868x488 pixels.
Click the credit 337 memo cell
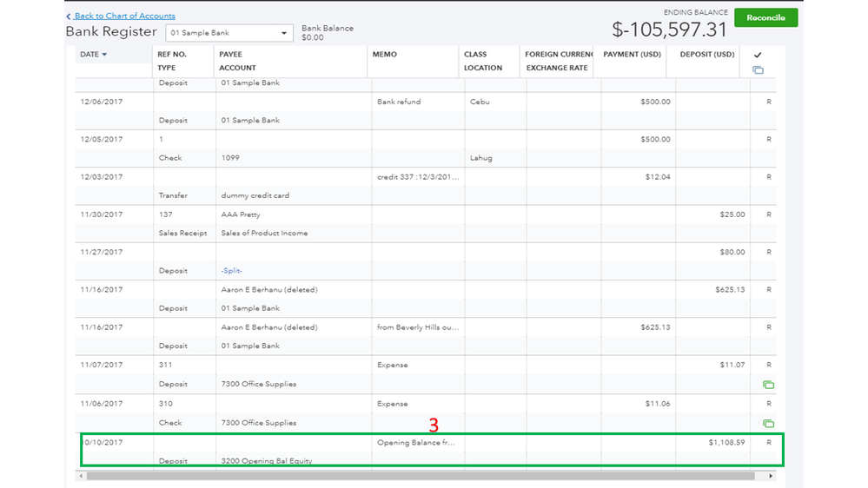(418, 177)
